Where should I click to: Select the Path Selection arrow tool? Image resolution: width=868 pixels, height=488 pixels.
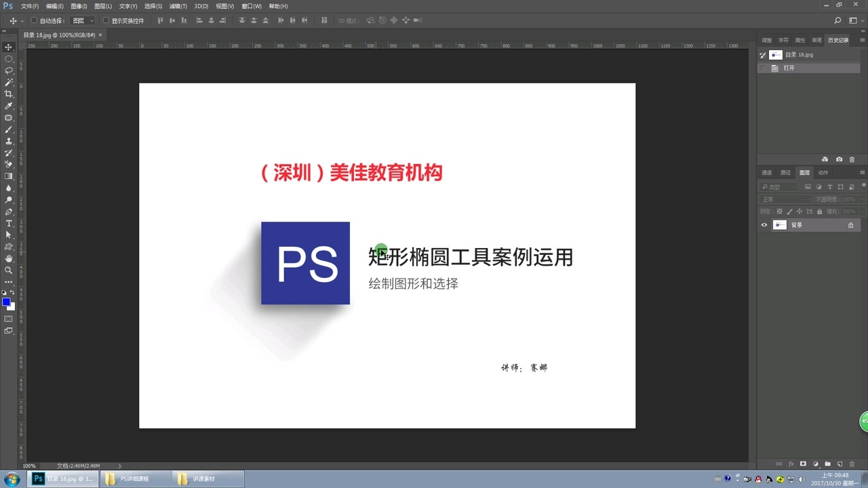click(x=9, y=235)
